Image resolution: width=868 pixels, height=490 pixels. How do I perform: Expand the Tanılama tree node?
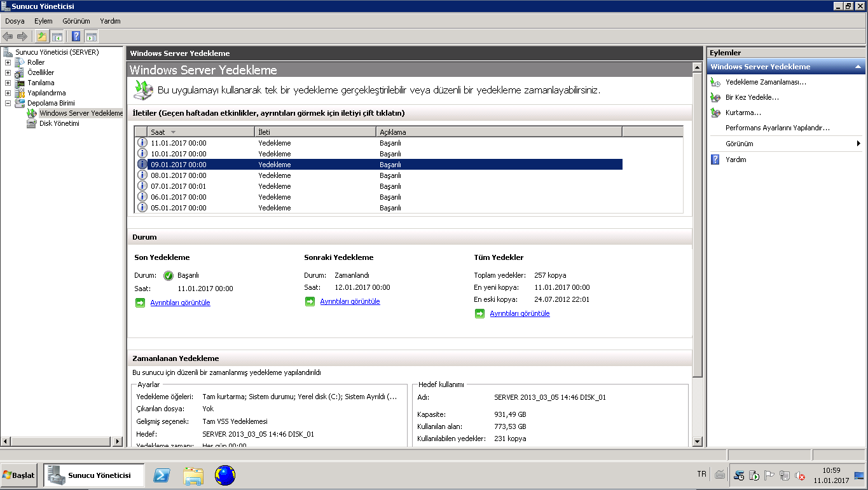coord(8,83)
